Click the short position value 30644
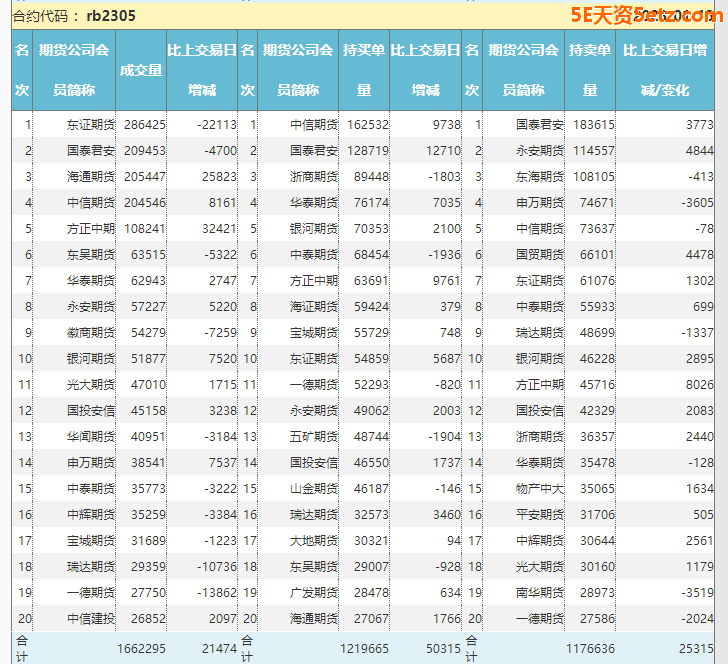This screenshot has height=664, width=728. [x=598, y=541]
